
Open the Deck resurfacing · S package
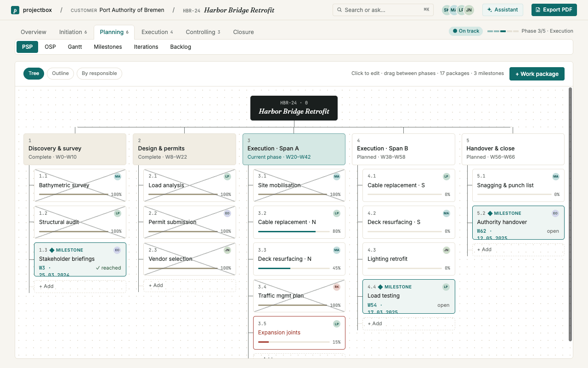pos(409,222)
